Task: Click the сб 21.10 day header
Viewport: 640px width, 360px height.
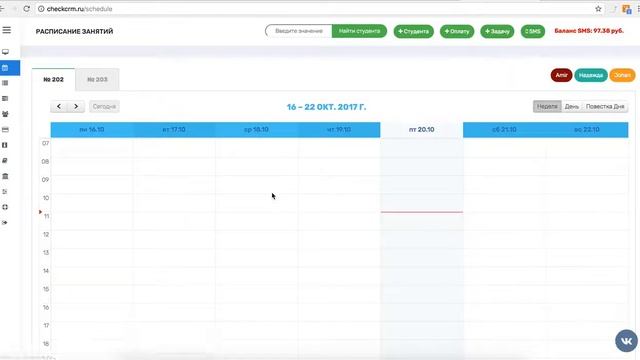Action: pos(504,129)
